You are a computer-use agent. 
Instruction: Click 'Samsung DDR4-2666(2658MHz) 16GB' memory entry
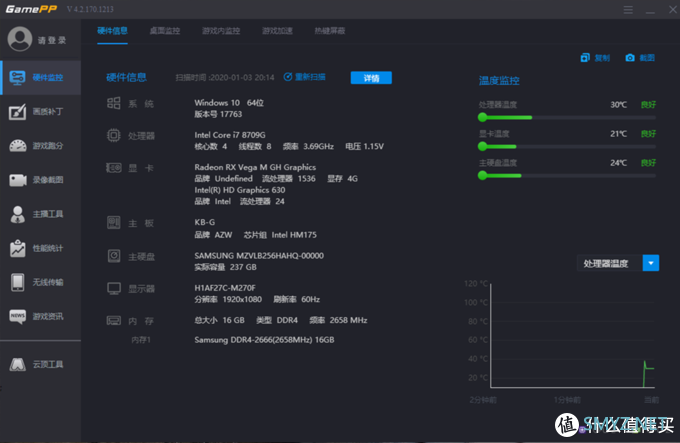264,340
